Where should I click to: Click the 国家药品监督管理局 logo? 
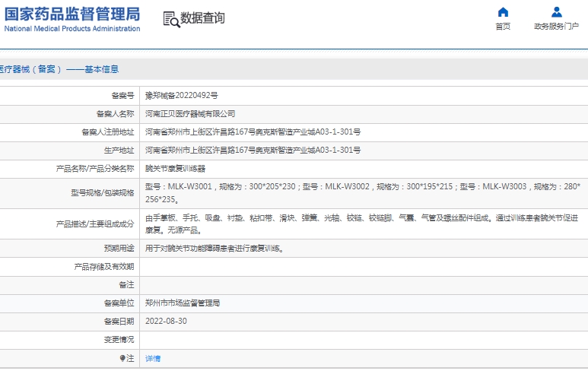[72, 14]
